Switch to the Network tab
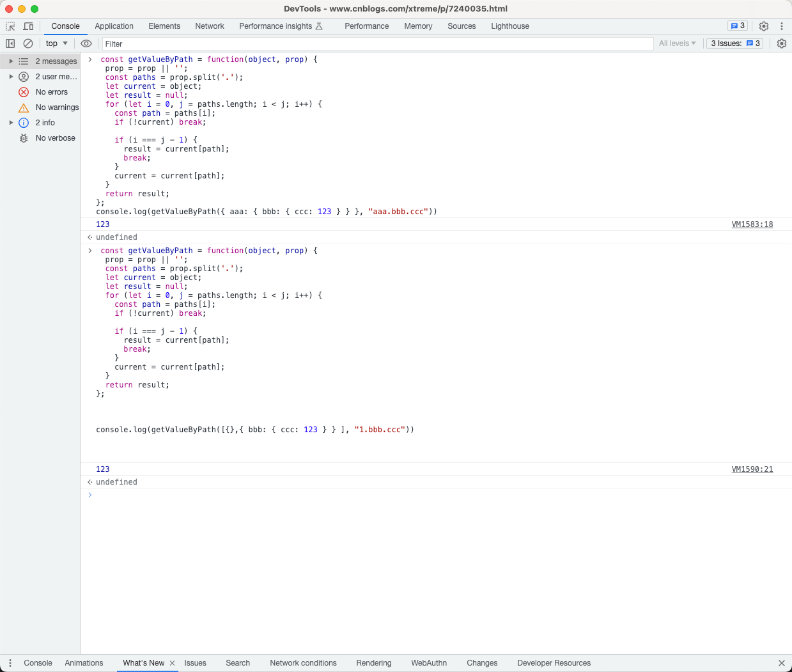The image size is (792, 672). pyautogui.click(x=210, y=26)
